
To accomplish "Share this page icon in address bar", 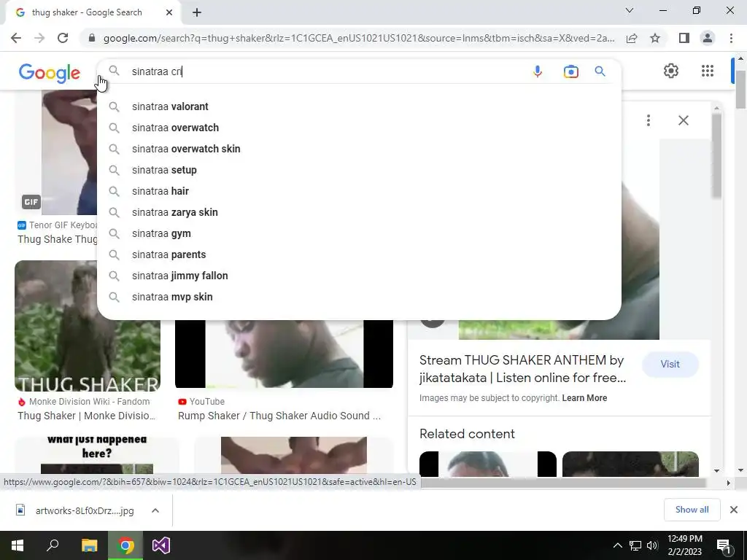I will click(632, 38).
